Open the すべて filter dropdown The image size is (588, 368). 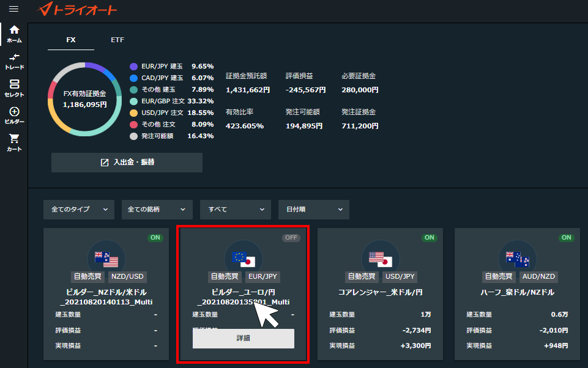click(x=236, y=210)
